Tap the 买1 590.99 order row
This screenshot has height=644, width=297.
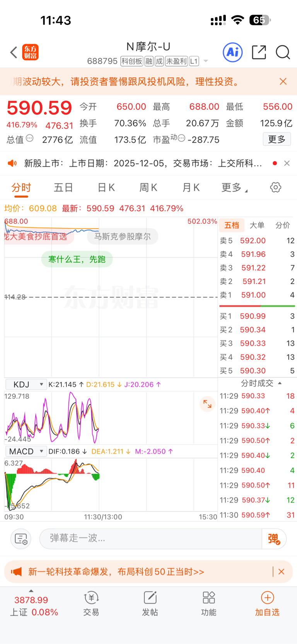[x=257, y=316]
